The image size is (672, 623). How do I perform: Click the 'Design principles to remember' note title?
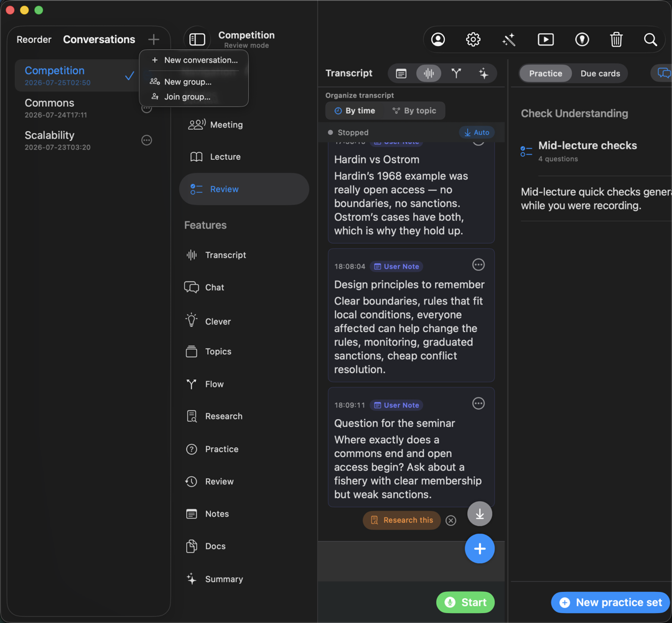coord(409,285)
